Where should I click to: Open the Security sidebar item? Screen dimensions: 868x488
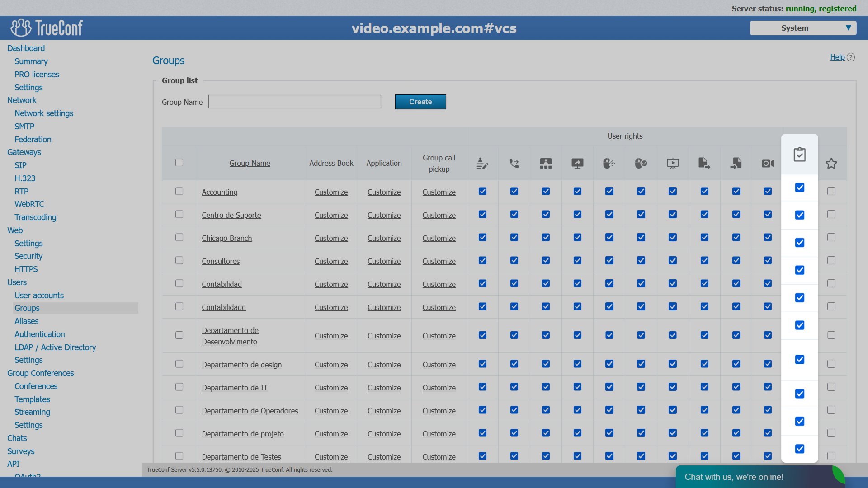click(28, 256)
